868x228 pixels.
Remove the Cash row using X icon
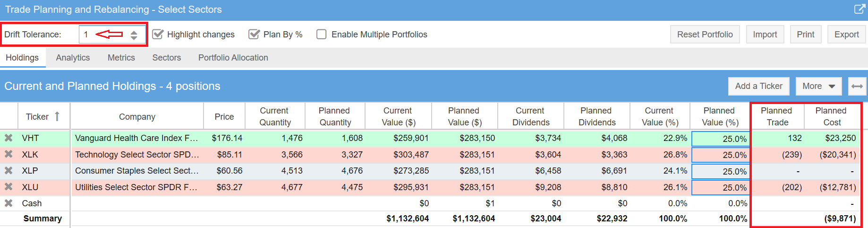[9, 203]
